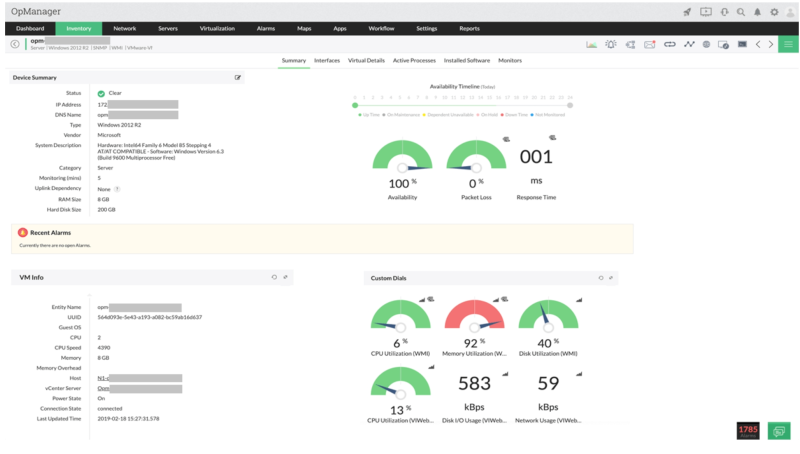800x454 pixels.
Task: Open the user profile avatar
Action: [x=790, y=12]
